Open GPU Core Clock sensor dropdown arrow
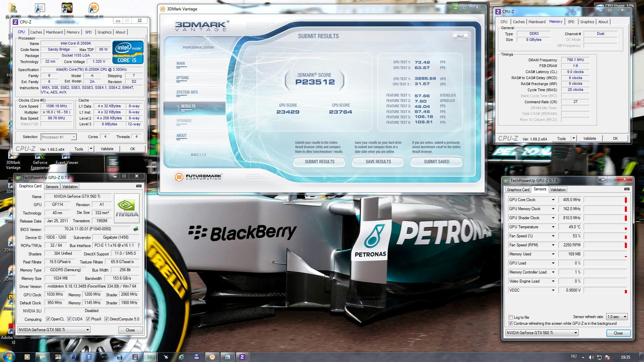644x362 pixels. pos(553,200)
